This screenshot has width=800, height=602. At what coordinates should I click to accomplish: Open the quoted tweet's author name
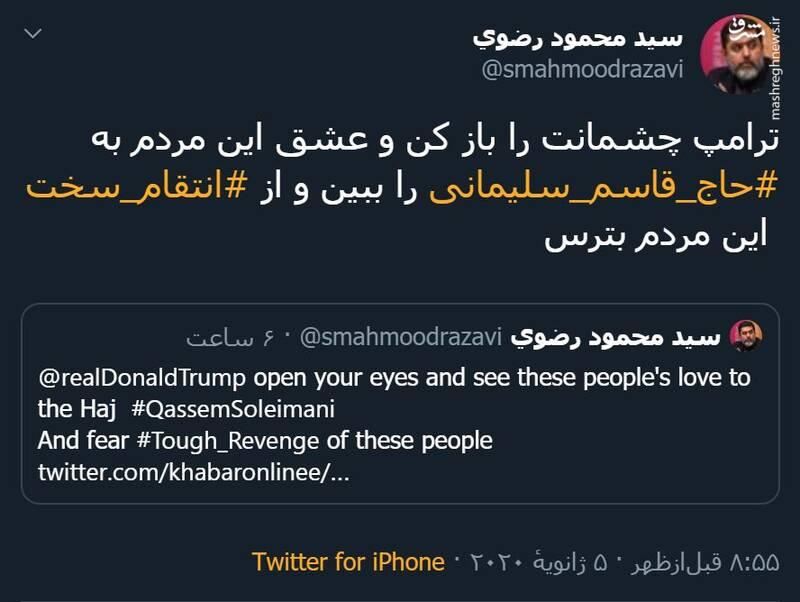click(616, 337)
